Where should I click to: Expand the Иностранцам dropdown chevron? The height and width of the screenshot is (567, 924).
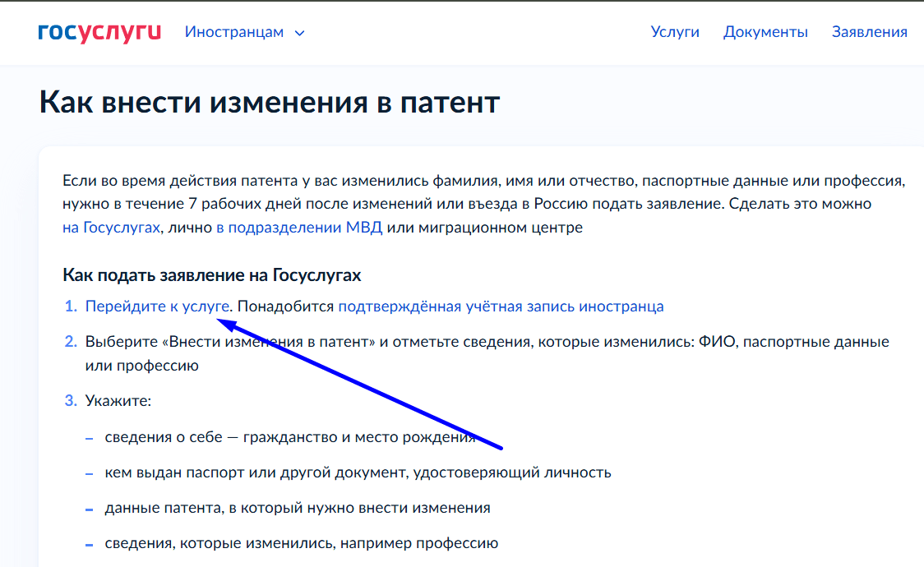299,34
